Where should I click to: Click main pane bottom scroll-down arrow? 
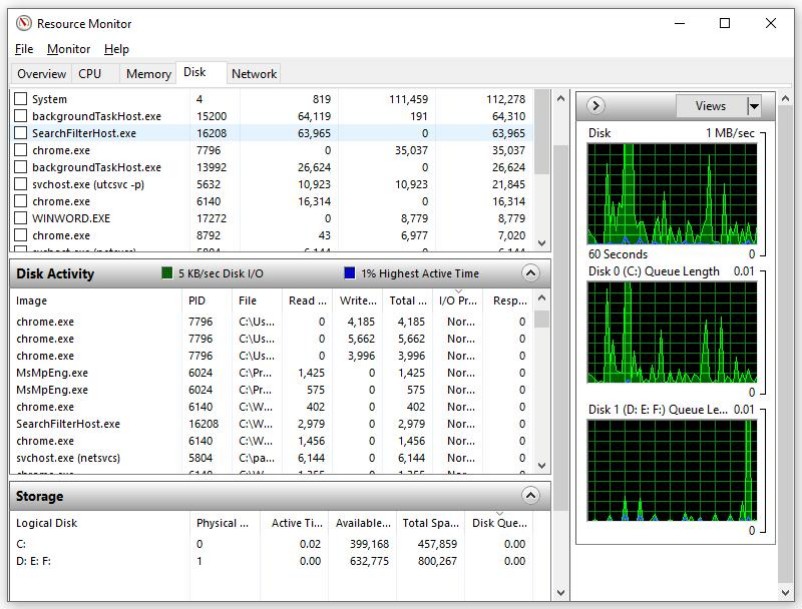[561, 593]
